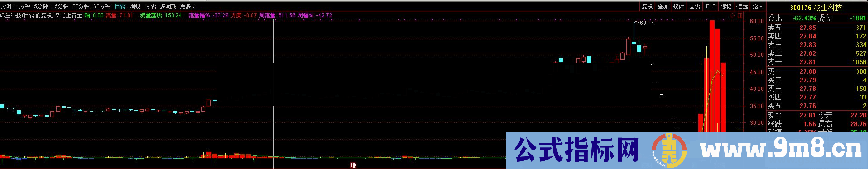Viewport: 868px width, 169px height.
Task: Click the 周幅%: -42.72 value
Action: [315, 15]
